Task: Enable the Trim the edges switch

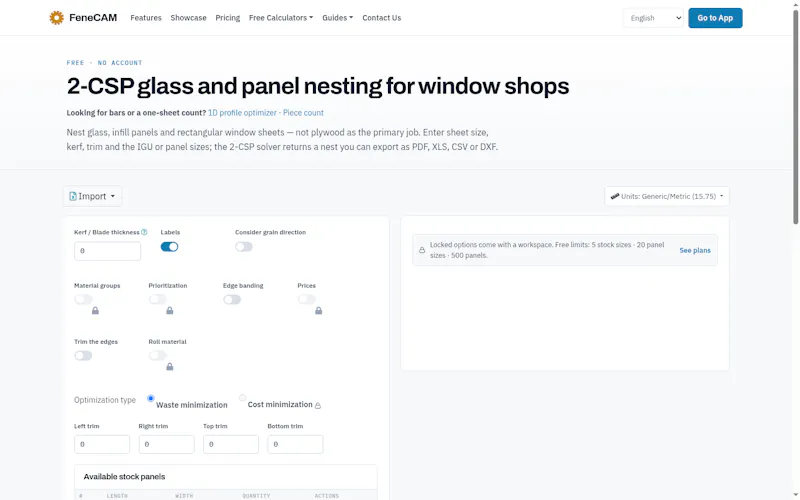Action: 83,356
